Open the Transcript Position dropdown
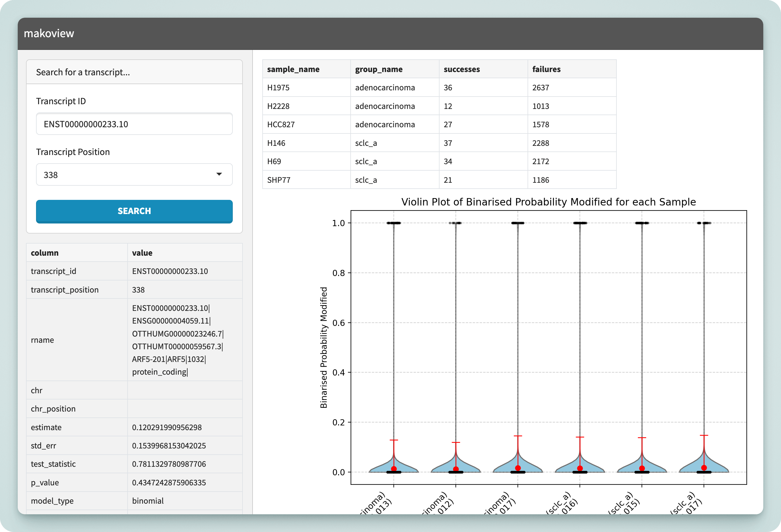The width and height of the screenshot is (781, 532). click(134, 175)
